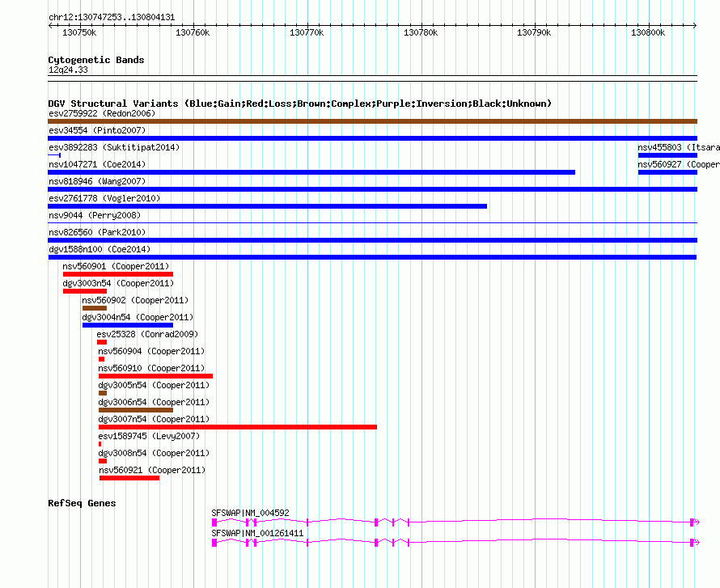The width and height of the screenshot is (720, 588).
Task: Click the first exon of SFSWAP NM_004592
Action: (x=214, y=522)
